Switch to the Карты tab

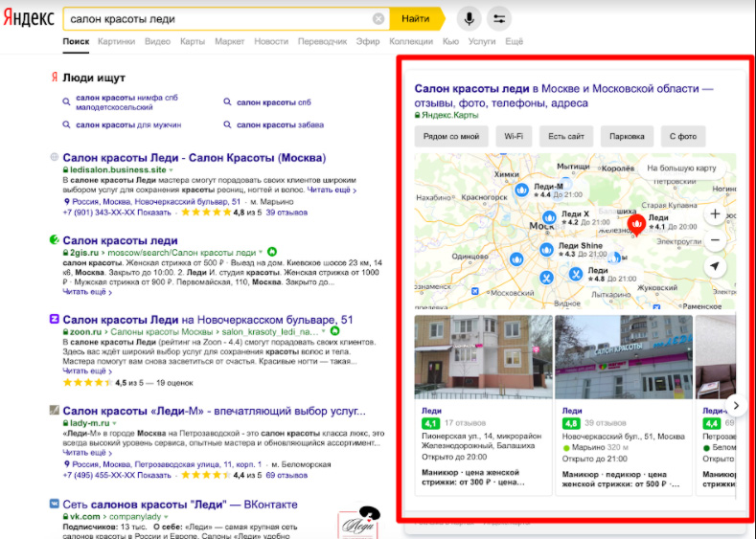tap(193, 41)
